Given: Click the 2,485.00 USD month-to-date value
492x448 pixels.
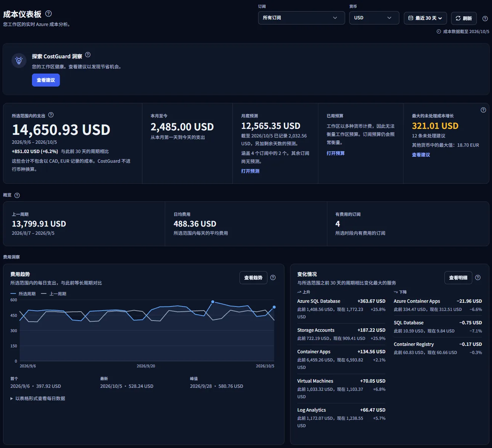Looking at the screenshot, I should [x=182, y=127].
